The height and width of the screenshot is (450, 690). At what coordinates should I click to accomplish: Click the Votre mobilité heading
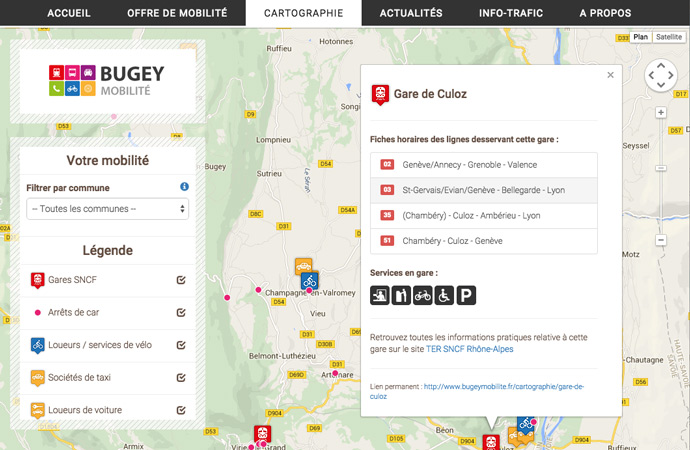pos(107,161)
